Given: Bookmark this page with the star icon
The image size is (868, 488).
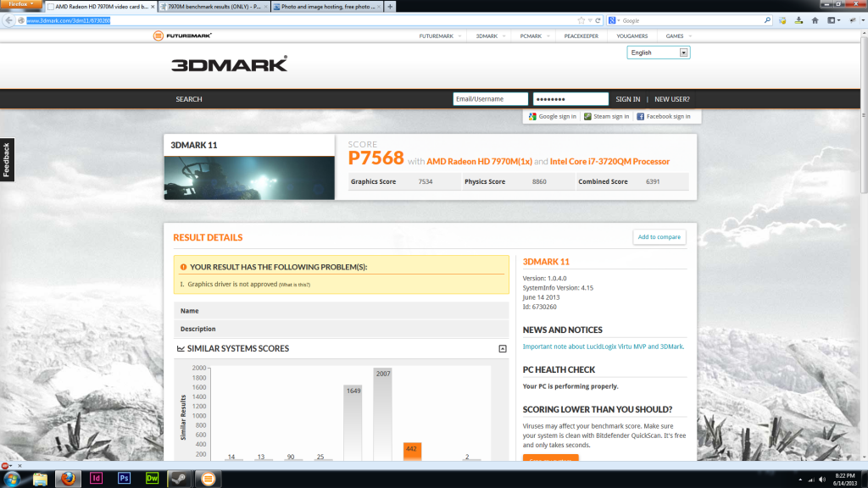Looking at the screenshot, I should point(581,20).
